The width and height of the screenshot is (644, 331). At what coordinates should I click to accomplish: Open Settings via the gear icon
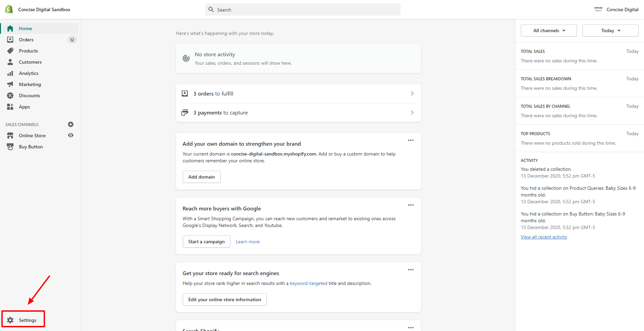10,319
